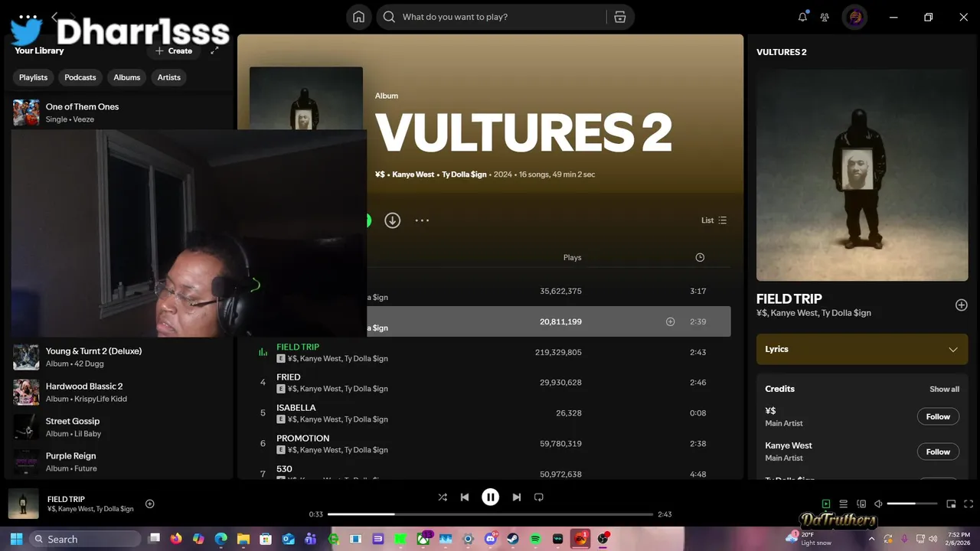This screenshot has width=980, height=551.
Task: Open the miniplayer
Action: click(951, 504)
